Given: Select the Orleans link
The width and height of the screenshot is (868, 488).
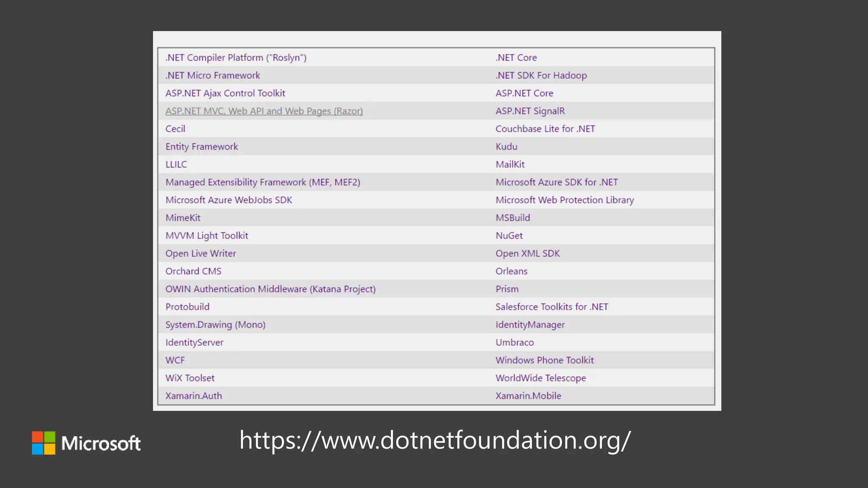Looking at the screenshot, I should 512,271.
